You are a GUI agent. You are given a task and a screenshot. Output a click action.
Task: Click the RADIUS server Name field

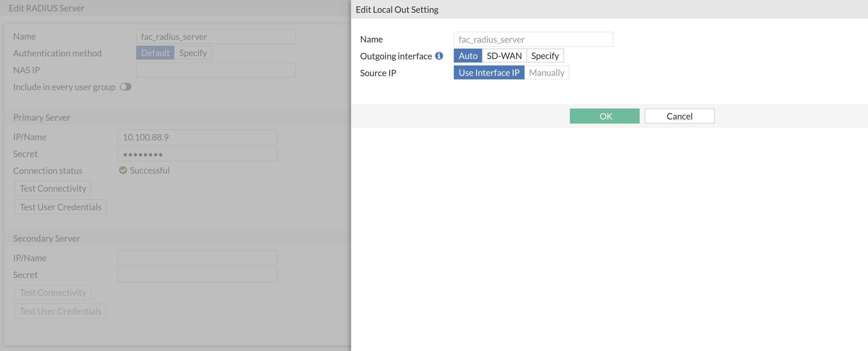(215, 36)
